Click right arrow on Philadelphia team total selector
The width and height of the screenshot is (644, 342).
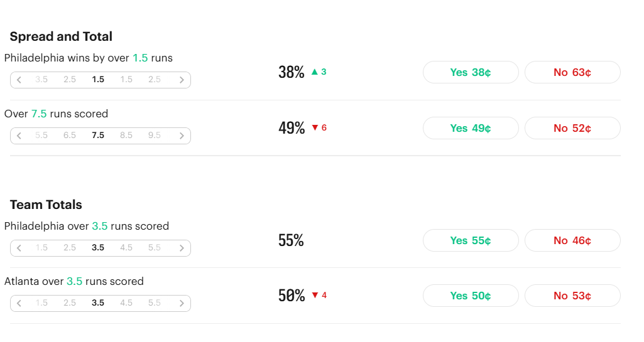(x=182, y=248)
